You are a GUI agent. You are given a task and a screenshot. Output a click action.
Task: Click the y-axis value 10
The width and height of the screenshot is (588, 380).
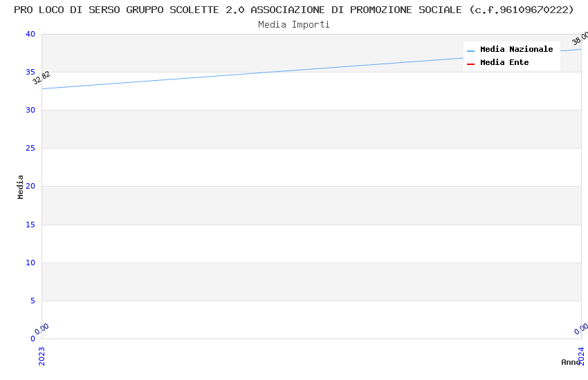pyautogui.click(x=30, y=263)
